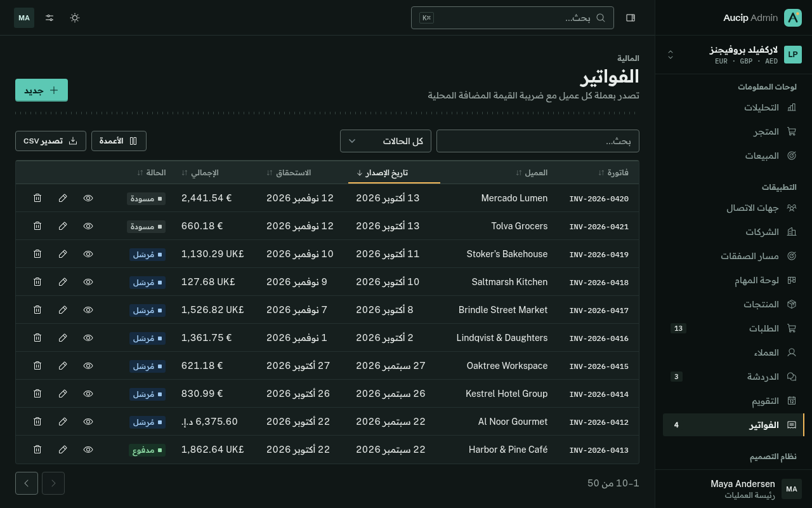Focus the top global search field
812x508 pixels.
(x=513, y=18)
